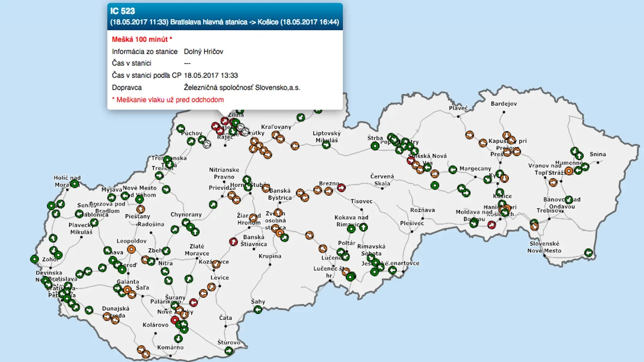Click the Zlaté Moravce city label

click(197, 250)
